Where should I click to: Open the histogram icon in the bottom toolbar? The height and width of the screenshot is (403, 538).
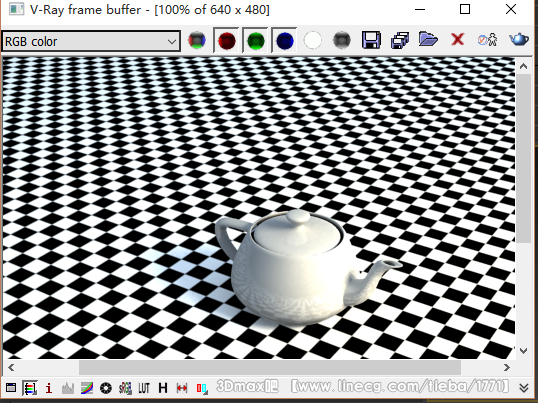(x=68, y=388)
